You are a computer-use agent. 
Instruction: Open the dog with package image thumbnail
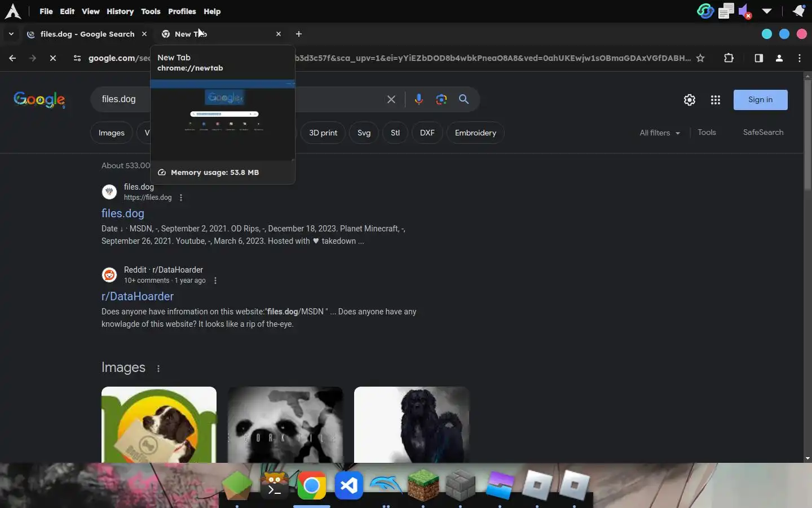(x=159, y=424)
